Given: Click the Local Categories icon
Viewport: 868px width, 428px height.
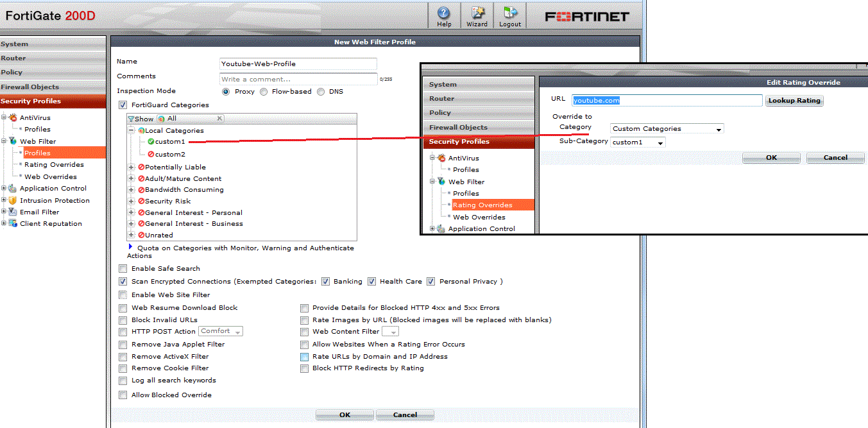Looking at the screenshot, I should coord(140,130).
